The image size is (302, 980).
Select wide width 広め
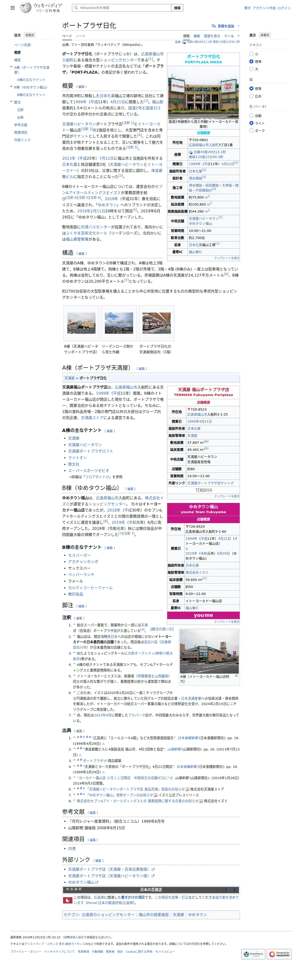251,96
